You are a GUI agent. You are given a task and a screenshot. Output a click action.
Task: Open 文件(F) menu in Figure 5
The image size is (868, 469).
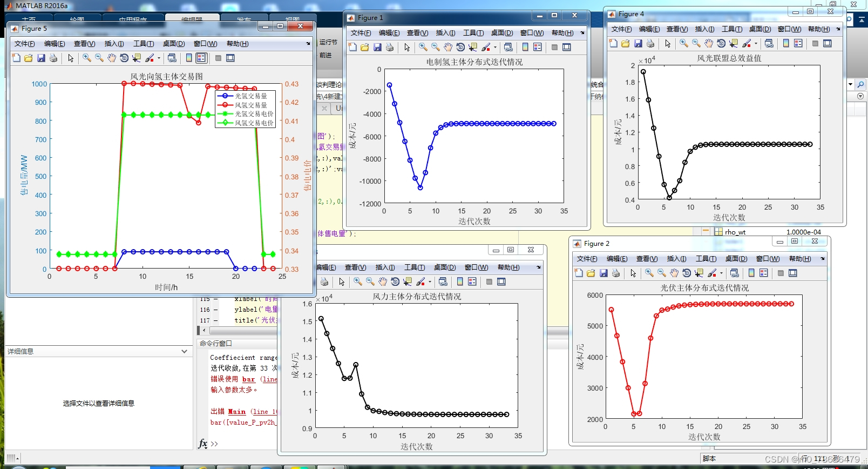pyautogui.click(x=24, y=44)
